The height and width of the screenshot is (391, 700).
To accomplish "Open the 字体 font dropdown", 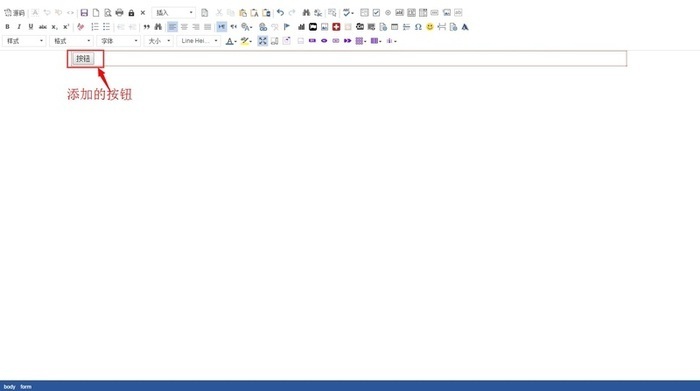I will pos(119,41).
